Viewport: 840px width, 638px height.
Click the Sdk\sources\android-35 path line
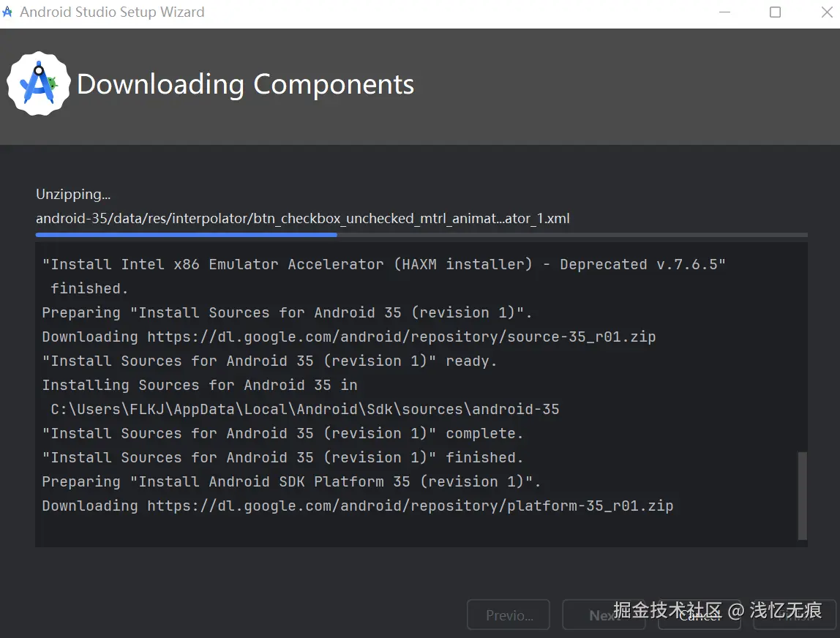(305, 409)
